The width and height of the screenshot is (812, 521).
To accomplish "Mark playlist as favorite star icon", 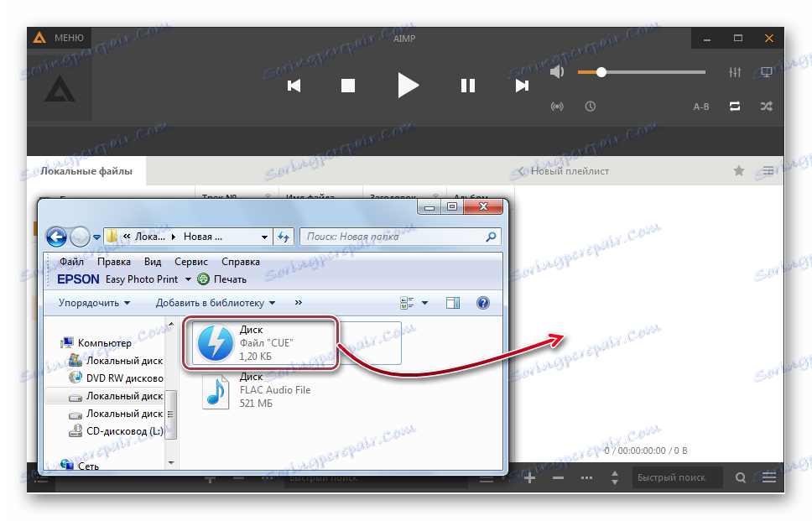I will [x=739, y=170].
